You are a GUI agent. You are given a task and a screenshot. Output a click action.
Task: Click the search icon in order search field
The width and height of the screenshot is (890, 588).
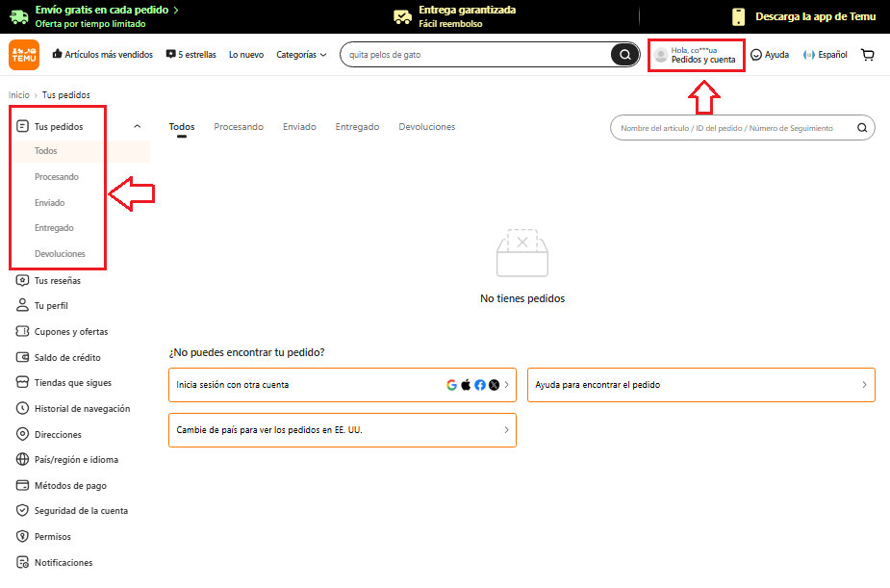[x=862, y=128]
